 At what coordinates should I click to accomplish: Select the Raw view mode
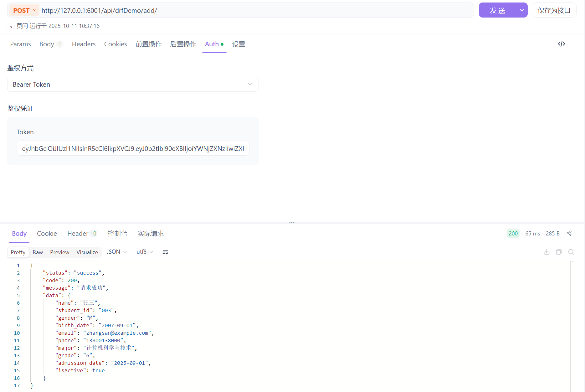pyautogui.click(x=38, y=252)
